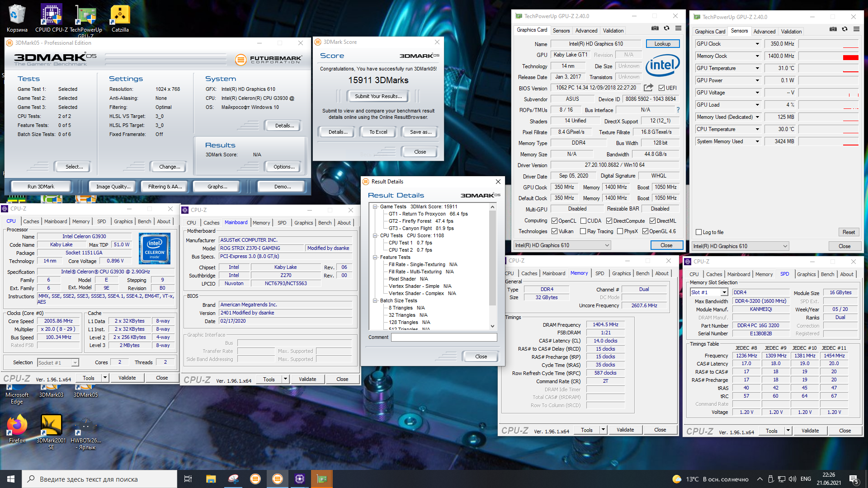The image size is (868, 488).
Task: Toggle OpenCL computing checkbox
Action: pos(554,221)
